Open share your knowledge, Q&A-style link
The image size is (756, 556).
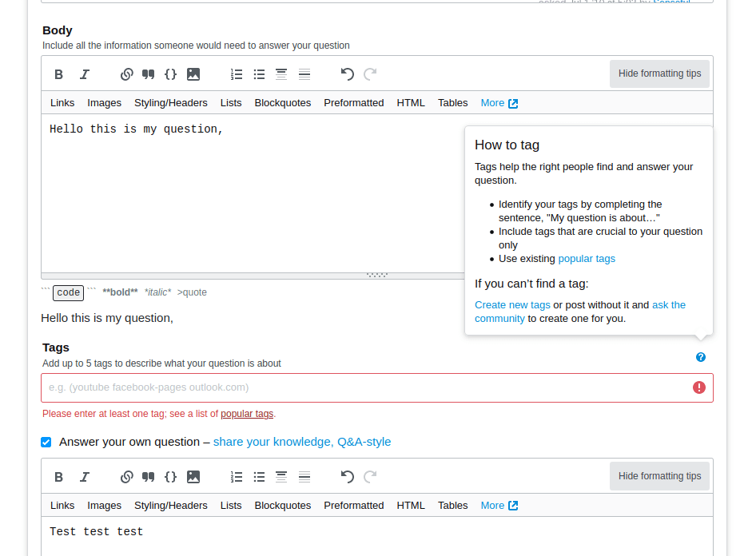(302, 442)
